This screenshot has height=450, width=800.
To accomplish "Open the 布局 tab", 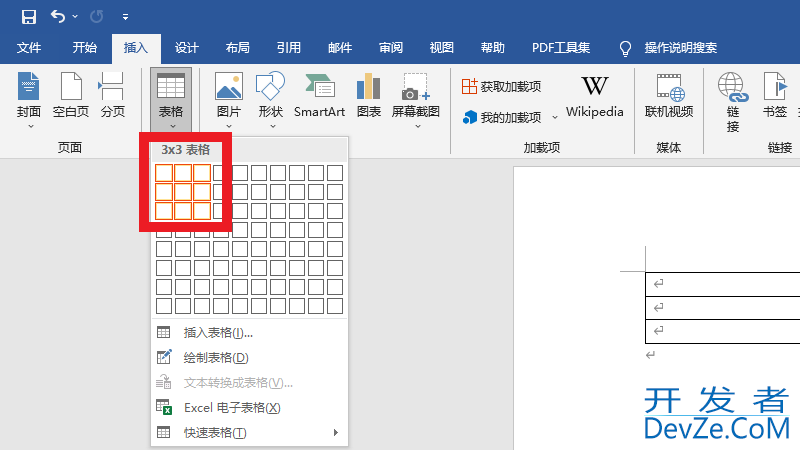I will 238,48.
